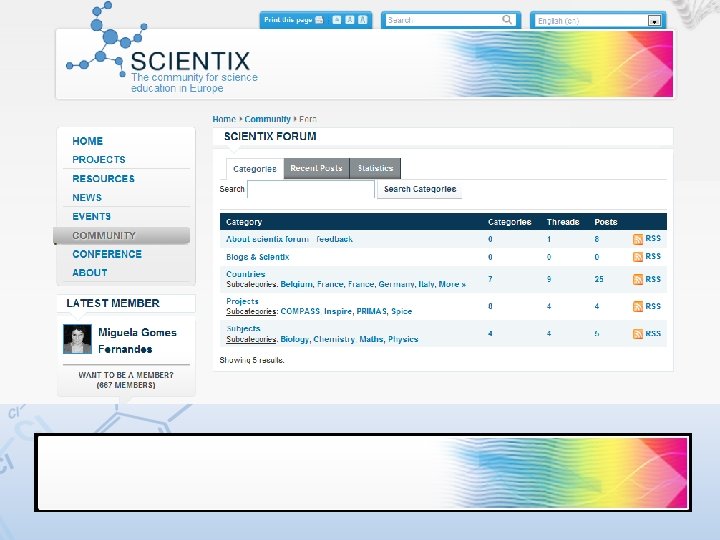The image size is (720, 540).
Task: Click the printer icon beside Print this page
Action: 319,20
